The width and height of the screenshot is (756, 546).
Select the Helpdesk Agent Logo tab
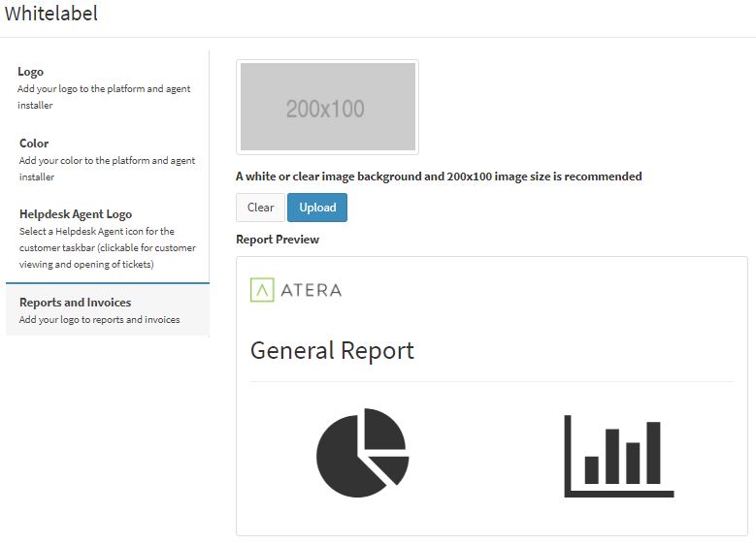(x=108, y=239)
